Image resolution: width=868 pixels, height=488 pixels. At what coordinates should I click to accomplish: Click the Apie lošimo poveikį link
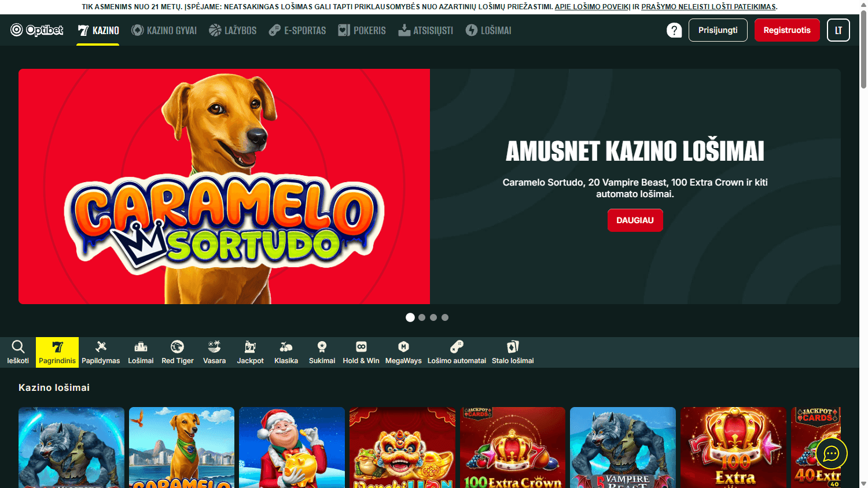593,7
